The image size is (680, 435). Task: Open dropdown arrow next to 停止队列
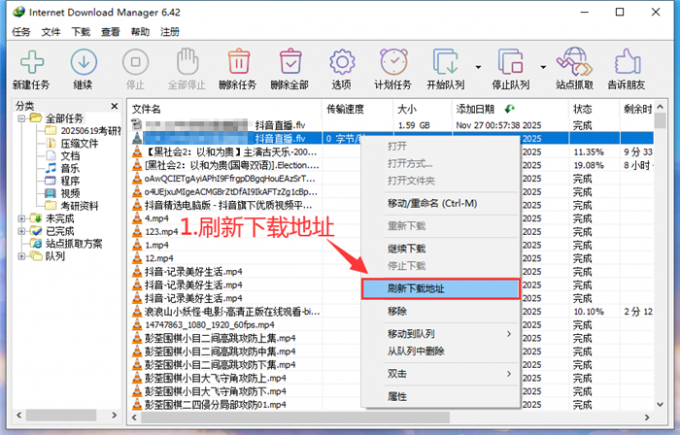(x=543, y=67)
